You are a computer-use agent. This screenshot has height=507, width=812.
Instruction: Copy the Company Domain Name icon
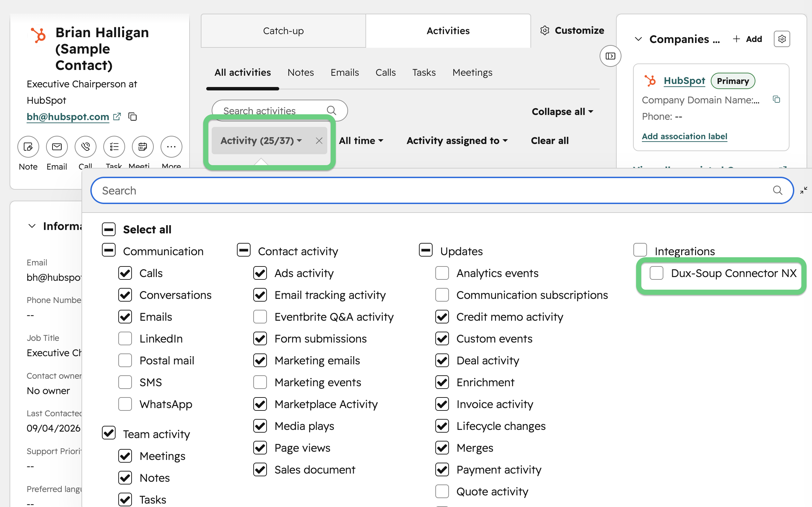coord(777,99)
